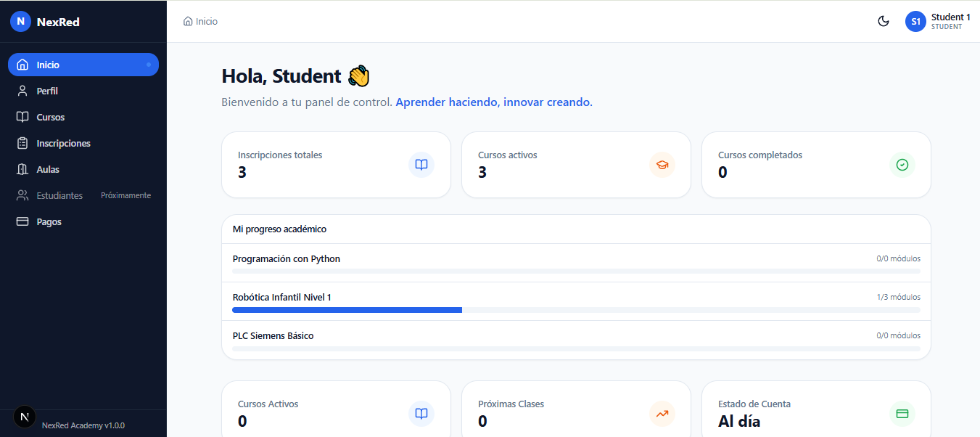
Task: Click Mi progreso académico heading
Action: 279,229
